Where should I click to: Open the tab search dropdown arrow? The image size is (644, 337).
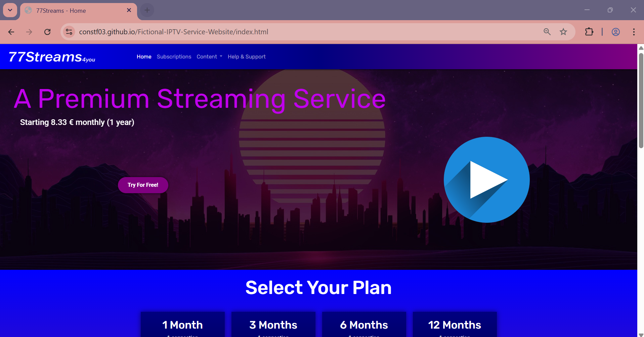[10, 10]
